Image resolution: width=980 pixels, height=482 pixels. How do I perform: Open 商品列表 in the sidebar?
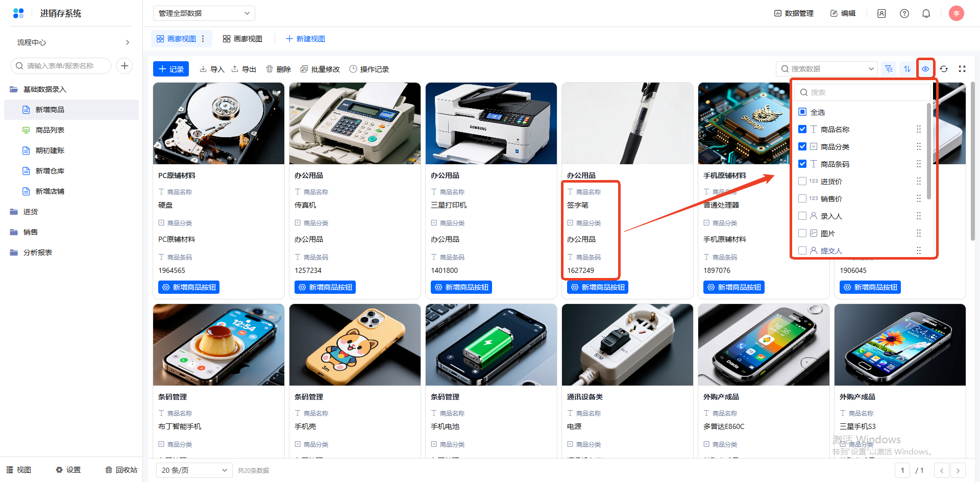50,130
